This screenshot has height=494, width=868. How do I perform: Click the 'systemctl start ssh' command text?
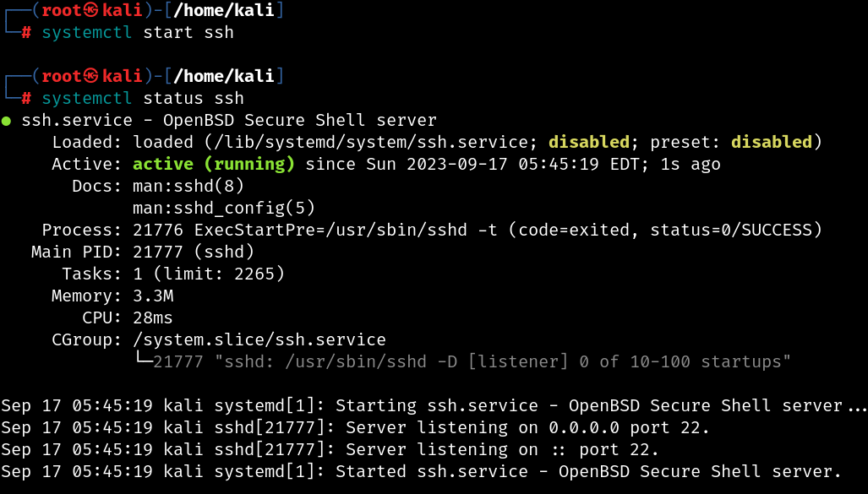pos(138,33)
